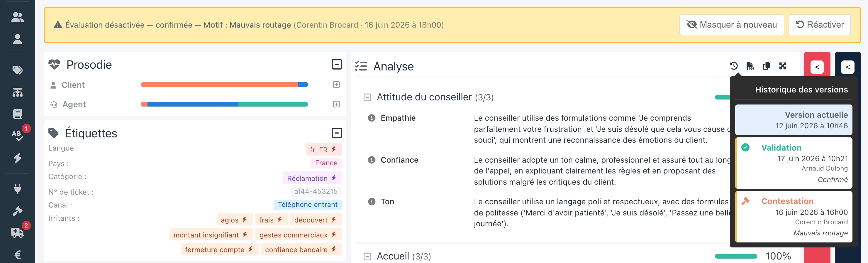
Task: Click the info icon next to Ton
Action: (x=371, y=202)
